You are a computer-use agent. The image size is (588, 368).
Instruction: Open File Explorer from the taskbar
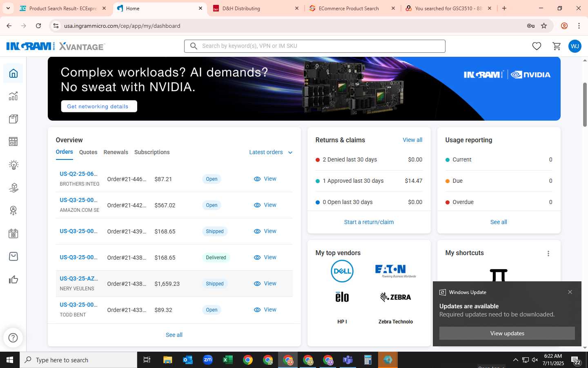[168, 360]
